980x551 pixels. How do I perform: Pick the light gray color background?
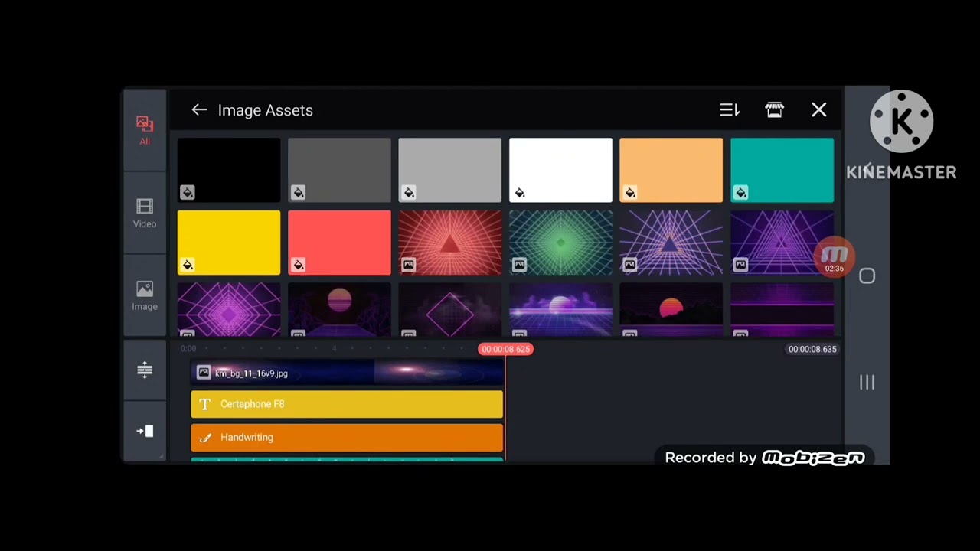[x=450, y=170]
